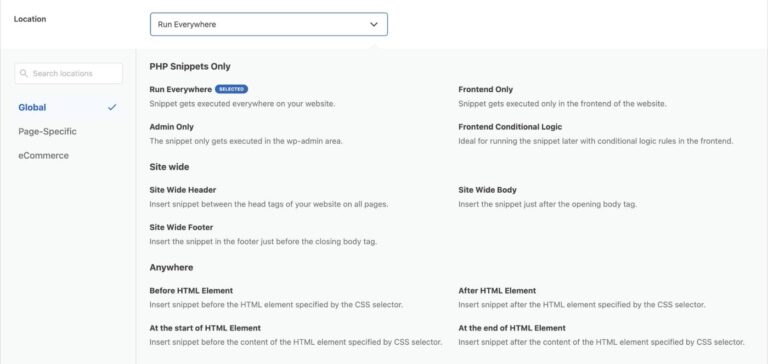Click the Location dropdown chevron arrow
768x364 pixels.
[x=374, y=24]
